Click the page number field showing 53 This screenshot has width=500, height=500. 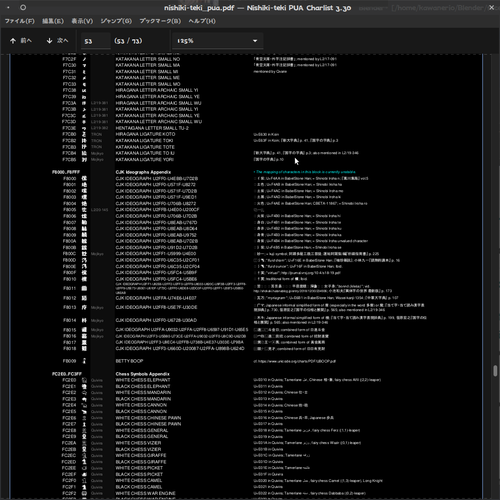click(96, 41)
